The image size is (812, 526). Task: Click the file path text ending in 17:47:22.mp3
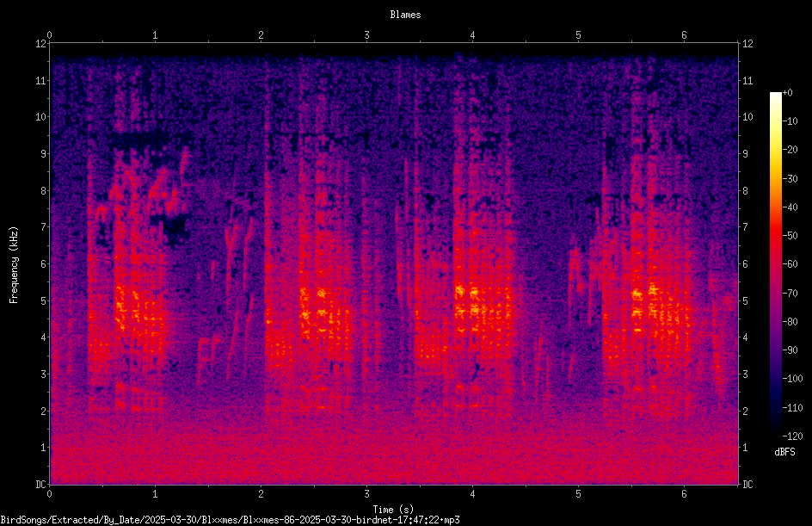pos(230,520)
